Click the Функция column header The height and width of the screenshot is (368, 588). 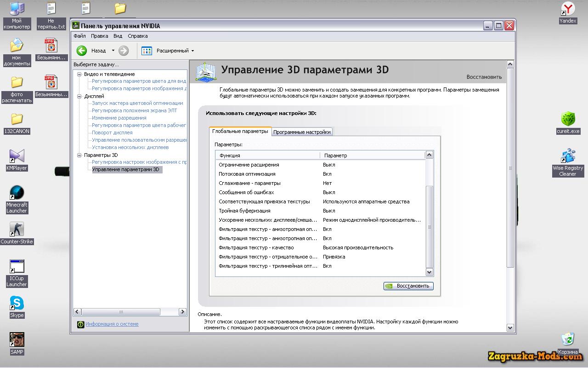point(268,155)
